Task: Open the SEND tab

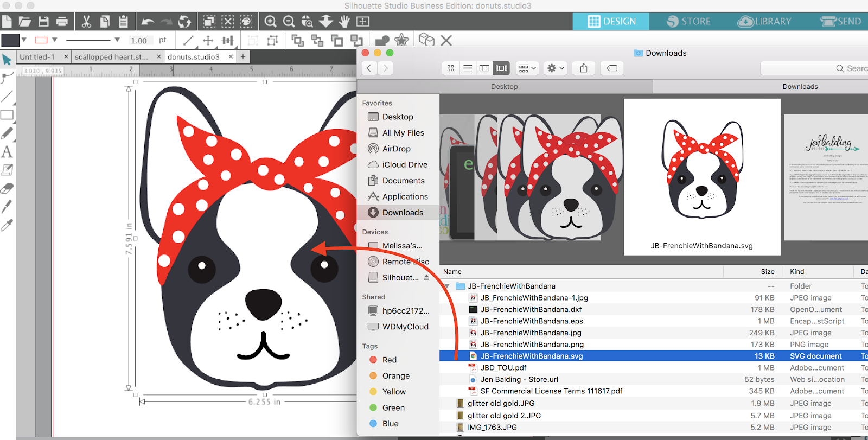Action: tap(841, 21)
